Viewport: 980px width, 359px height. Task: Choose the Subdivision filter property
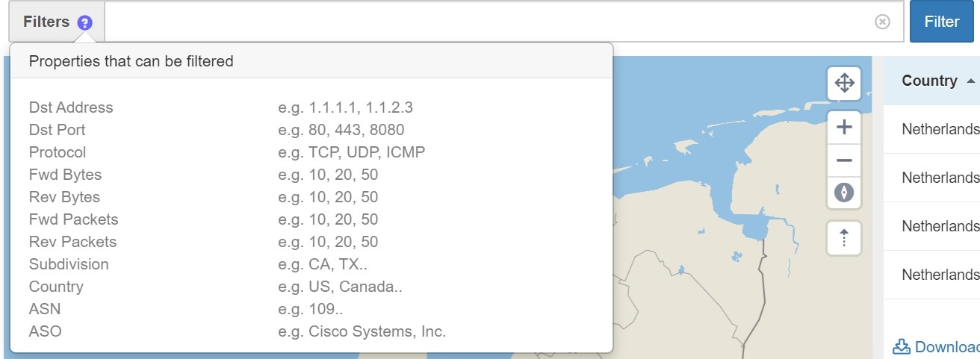tap(69, 264)
